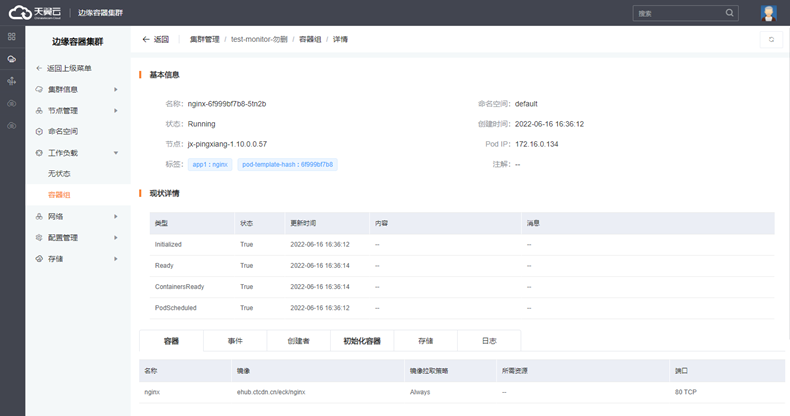Screen dimensions: 790x416
Task: Click the 边缘容器集群 header title
Action: [100, 13]
